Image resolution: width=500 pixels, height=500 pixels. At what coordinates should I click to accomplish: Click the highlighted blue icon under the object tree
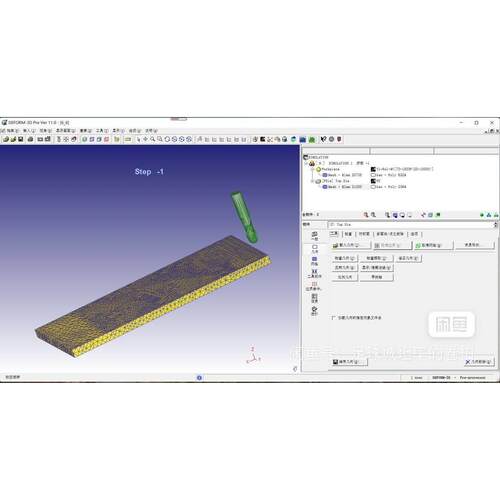click(395, 215)
